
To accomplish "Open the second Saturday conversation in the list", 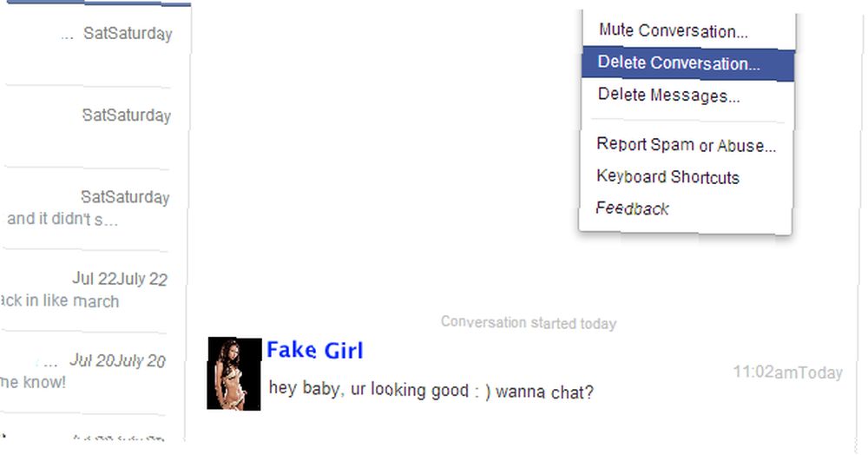I will point(94,127).
